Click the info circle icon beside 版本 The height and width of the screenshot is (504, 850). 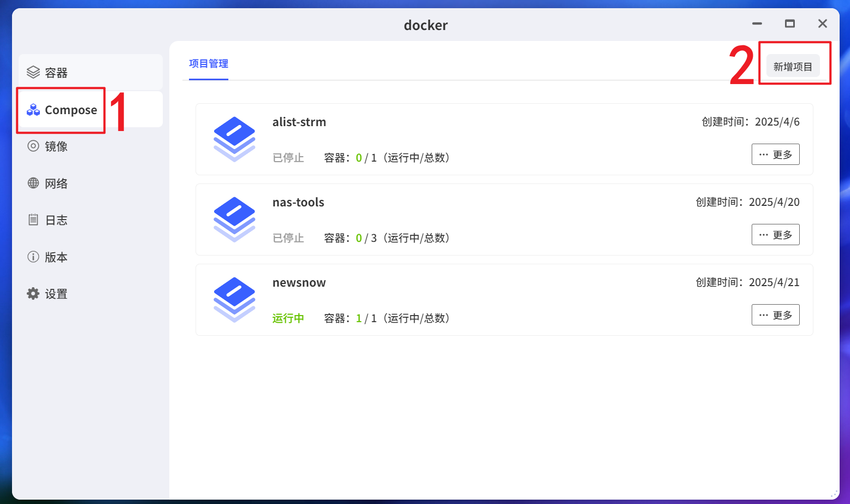(33, 257)
